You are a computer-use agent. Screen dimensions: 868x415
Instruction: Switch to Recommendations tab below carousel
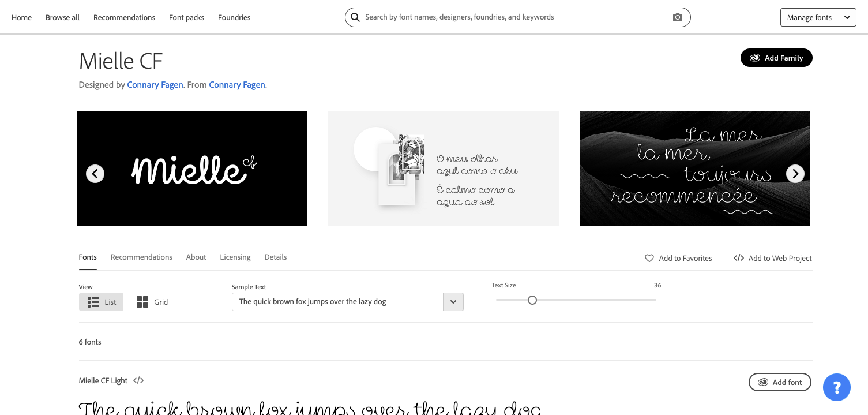click(141, 257)
